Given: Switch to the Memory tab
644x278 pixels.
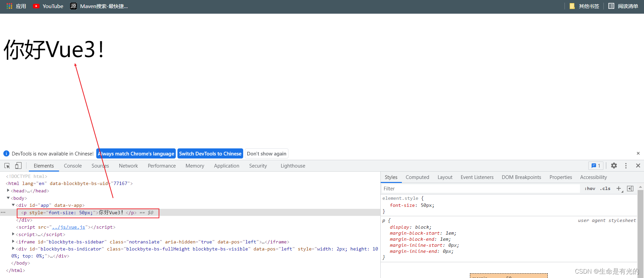Looking at the screenshot, I should click(195, 166).
